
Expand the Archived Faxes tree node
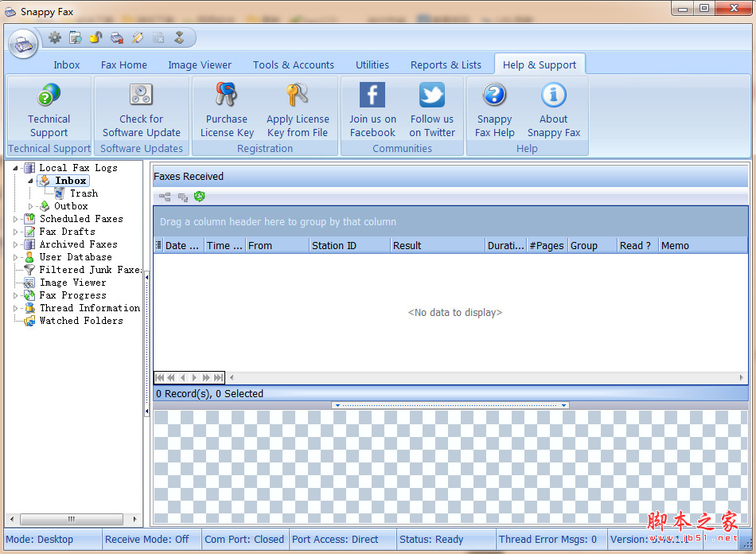pos(15,244)
